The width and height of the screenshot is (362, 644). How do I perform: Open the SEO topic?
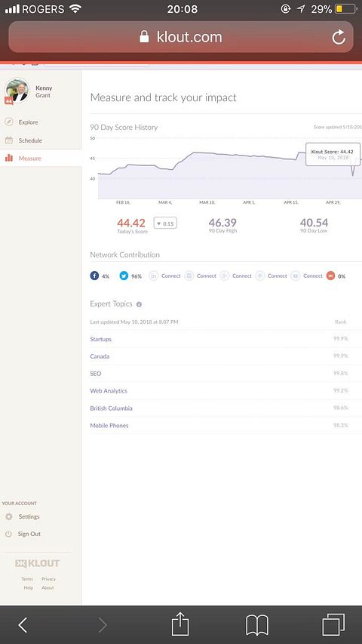pos(96,374)
